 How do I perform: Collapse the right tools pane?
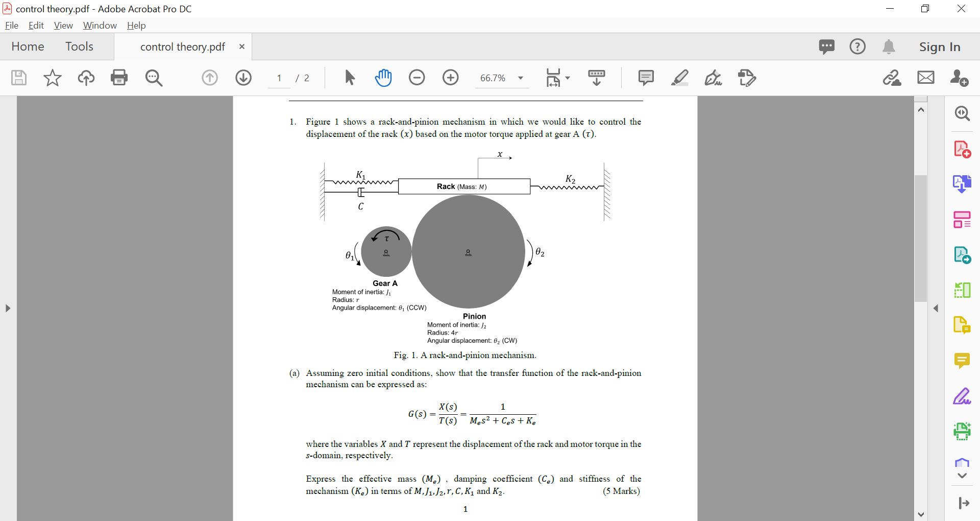937,308
